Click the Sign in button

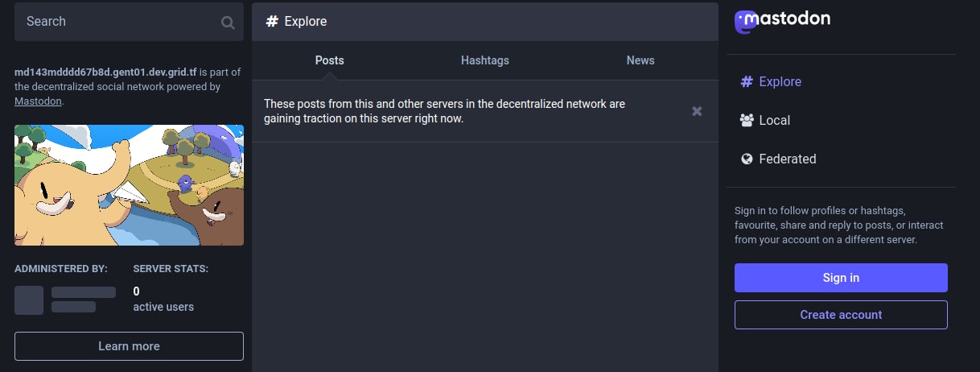tap(841, 278)
